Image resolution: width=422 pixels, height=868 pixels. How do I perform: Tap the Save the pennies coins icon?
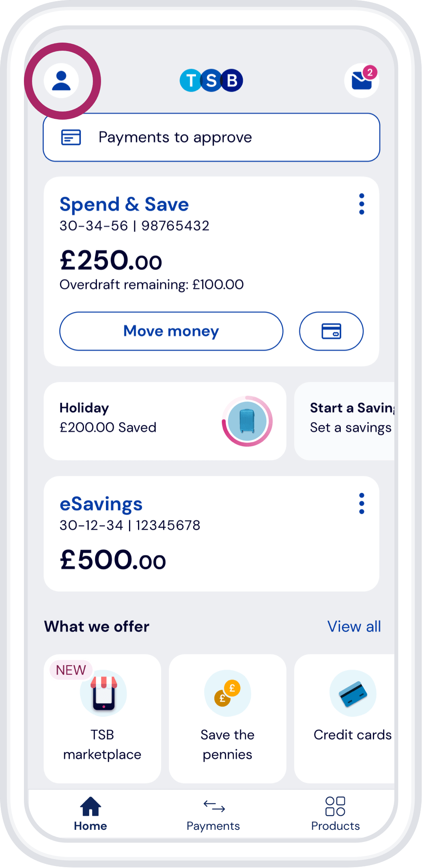click(227, 693)
